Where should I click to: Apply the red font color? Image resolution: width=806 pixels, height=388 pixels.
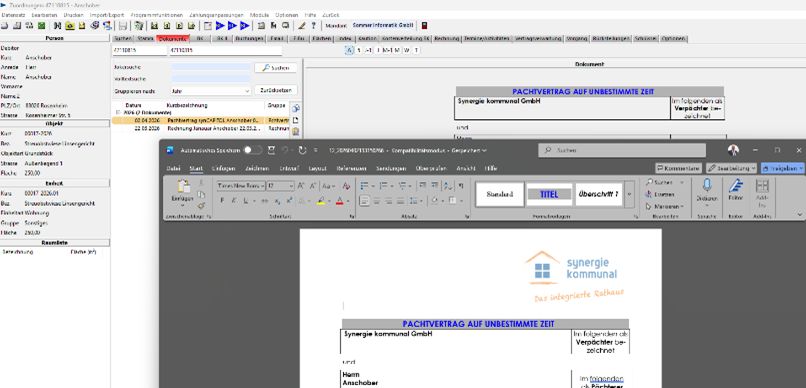[339, 201]
